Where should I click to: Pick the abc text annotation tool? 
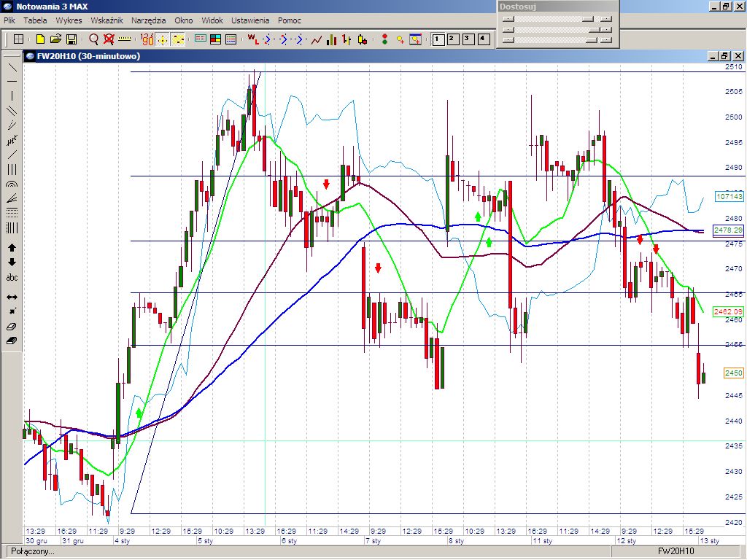(x=12, y=278)
